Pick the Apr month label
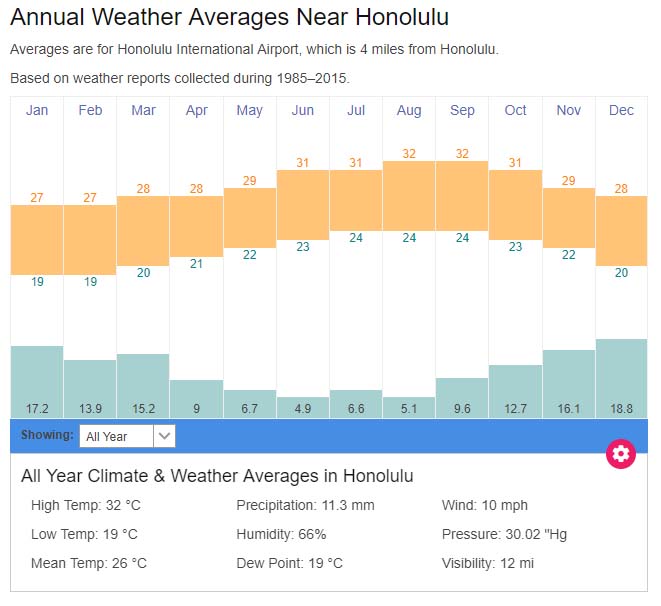Image resolution: width=661 pixels, height=606 pixels. pyautogui.click(x=196, y=110)
